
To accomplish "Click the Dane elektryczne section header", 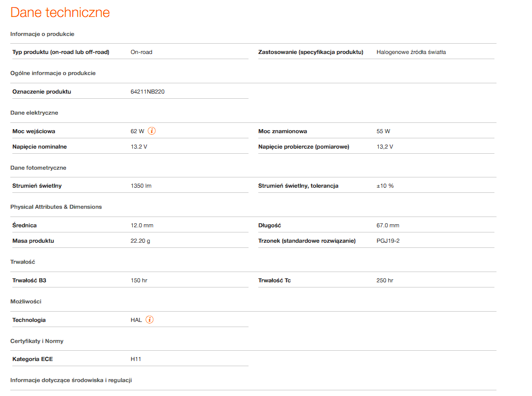I will coord(34,113).
